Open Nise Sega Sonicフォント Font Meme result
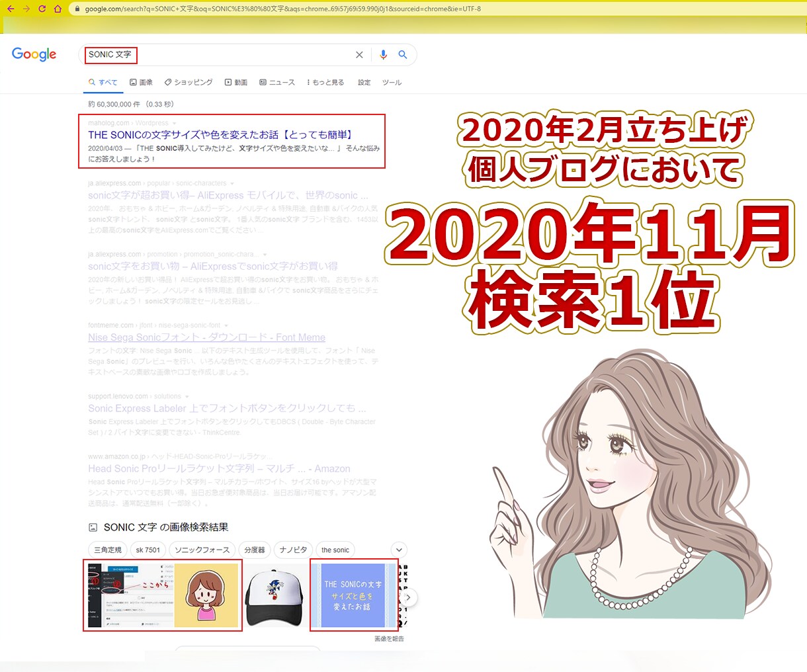Screen dimensions: 807x672 coord(206,337)
